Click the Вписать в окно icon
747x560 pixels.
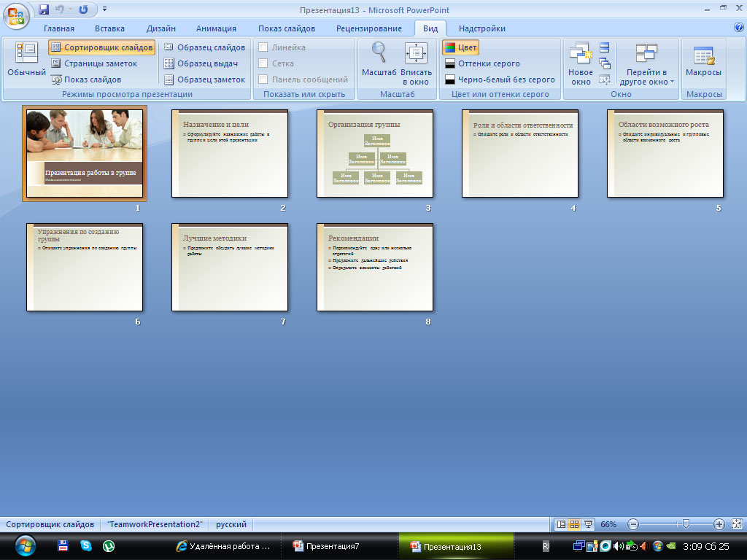[416, 54]
